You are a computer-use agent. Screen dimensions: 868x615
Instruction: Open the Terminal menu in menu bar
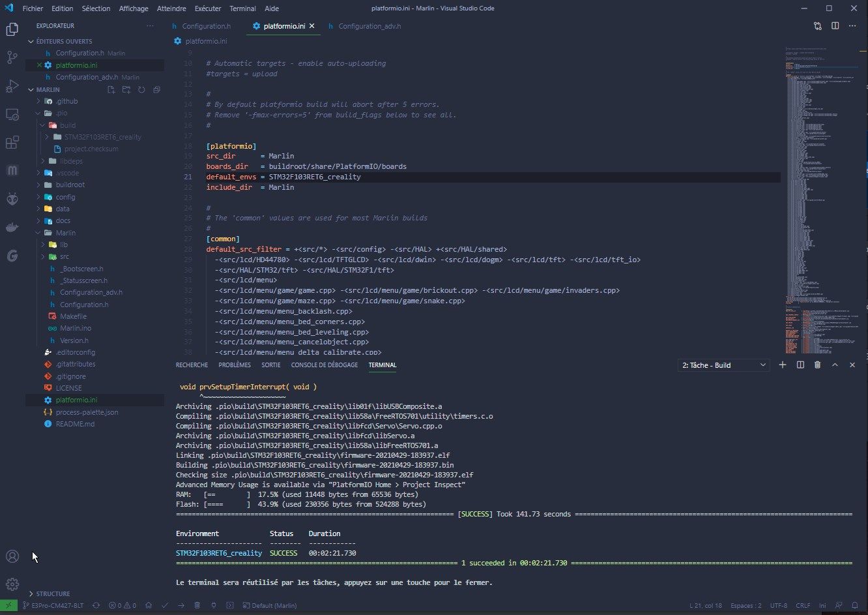[x=242, y=8]
